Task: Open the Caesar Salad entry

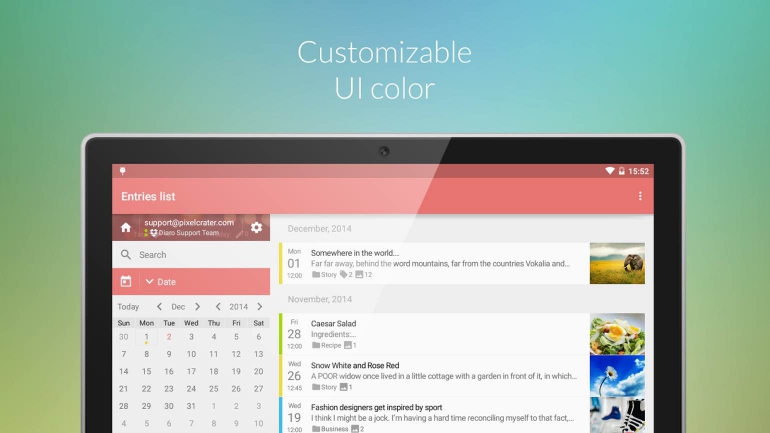Action: (440, 334)
